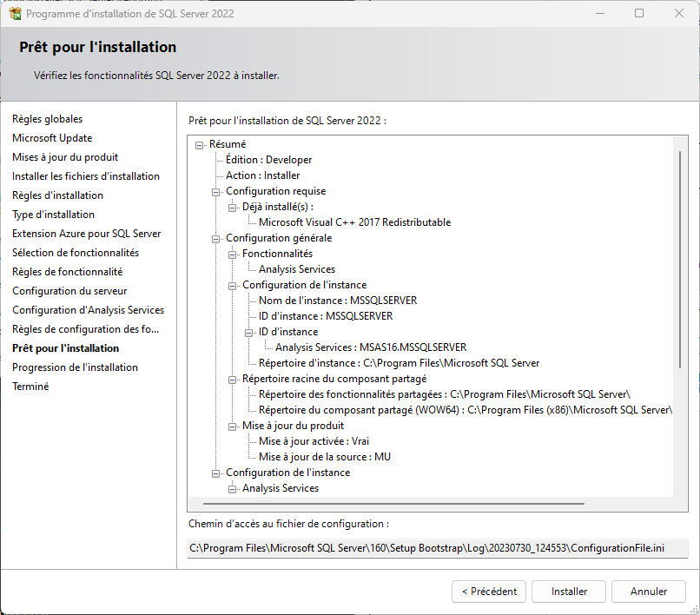Collapse the Configuration générale node

215,239
